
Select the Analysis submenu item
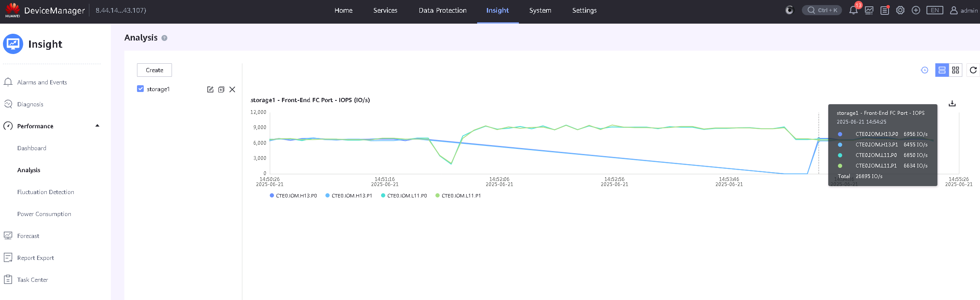coord(29,170)
